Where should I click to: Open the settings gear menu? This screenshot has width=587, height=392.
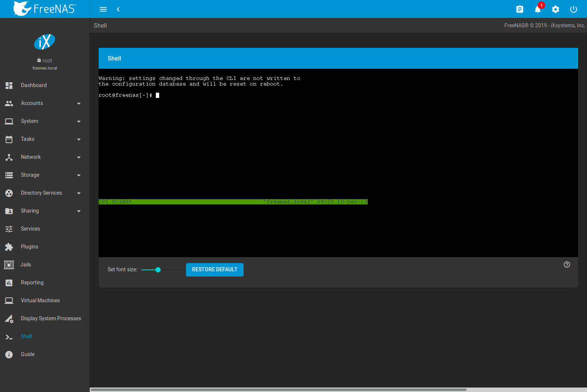click(556, 9)
